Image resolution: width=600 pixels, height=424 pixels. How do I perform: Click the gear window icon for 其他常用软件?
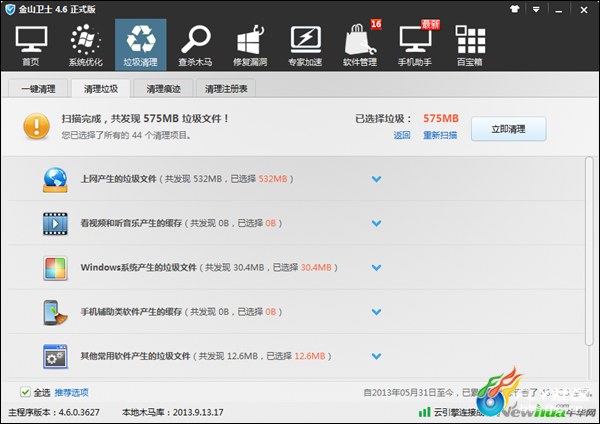55,356
